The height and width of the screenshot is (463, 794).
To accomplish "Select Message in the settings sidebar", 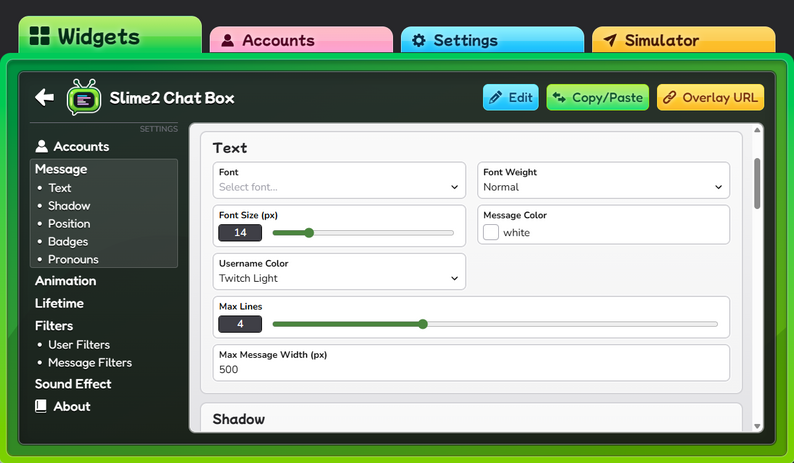I will (61, 169).
